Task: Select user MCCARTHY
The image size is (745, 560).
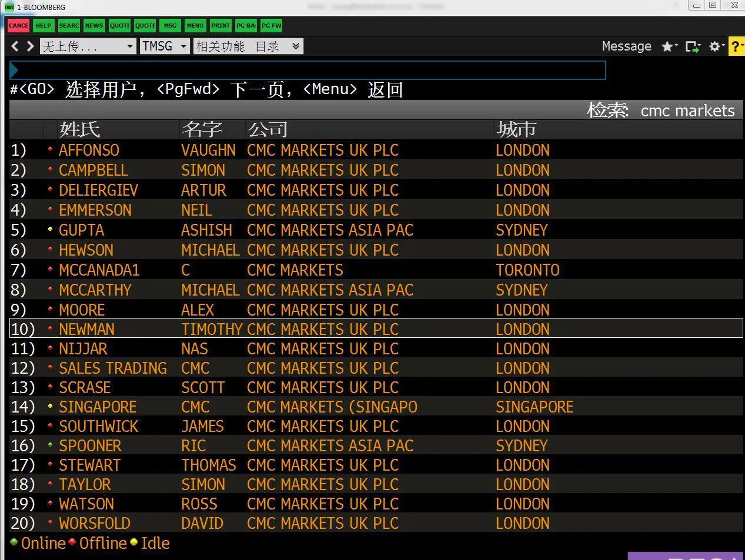Action: click(95, 290)
